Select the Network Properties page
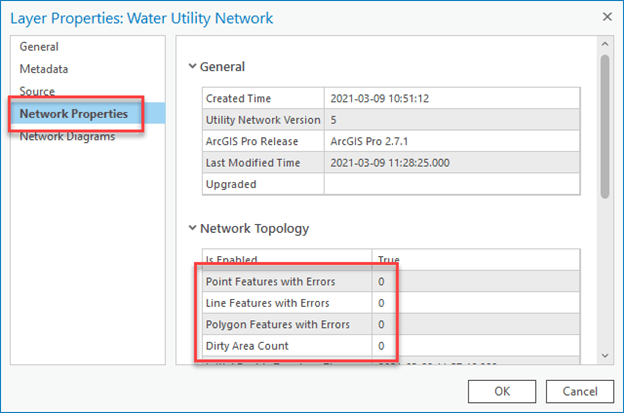The height and width of the screenshot is (413, 624). [x=74, y=114]
